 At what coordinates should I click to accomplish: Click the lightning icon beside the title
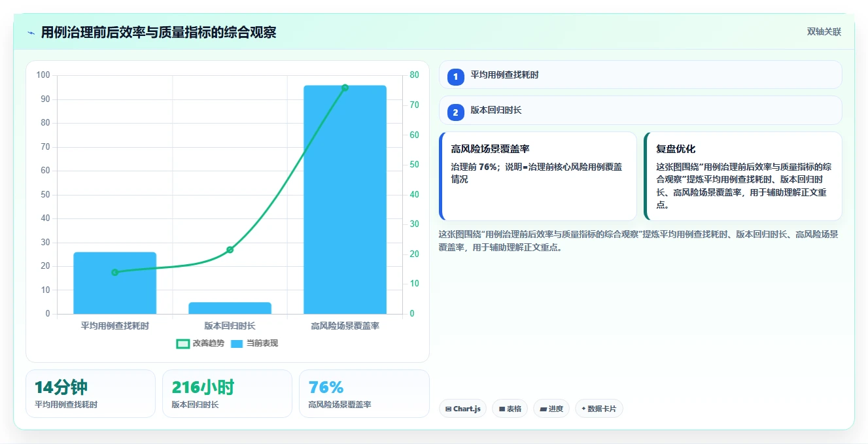tap(31, 33)
